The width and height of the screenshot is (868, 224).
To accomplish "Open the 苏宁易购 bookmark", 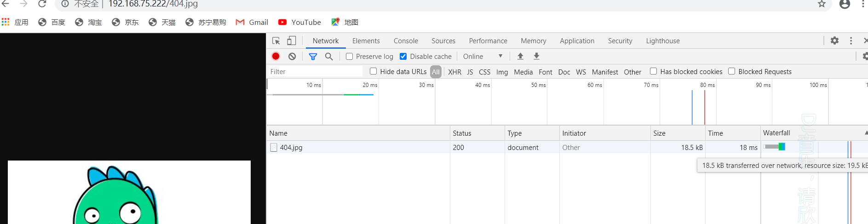I will pyautogui.click(x=206, y=22).
